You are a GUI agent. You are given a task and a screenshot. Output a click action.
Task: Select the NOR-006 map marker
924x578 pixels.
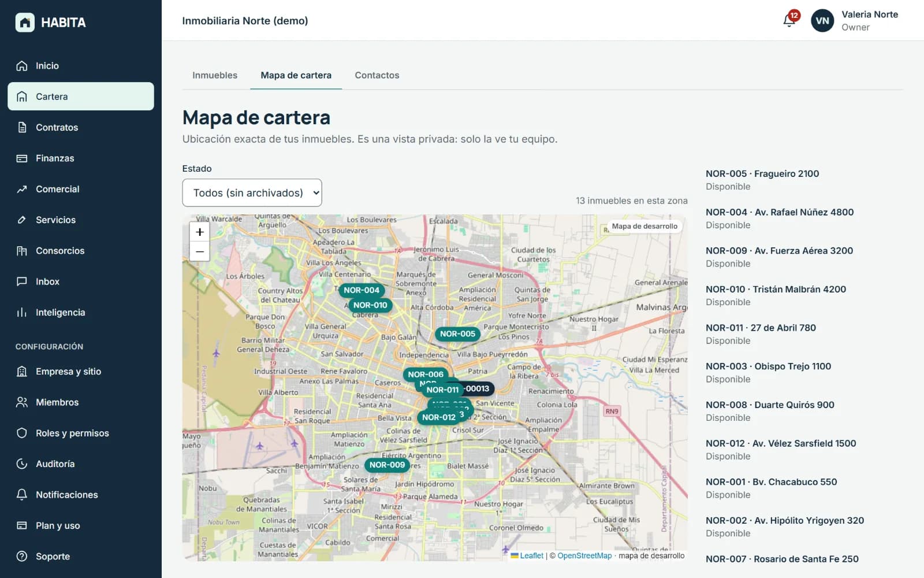coord(426,375)
